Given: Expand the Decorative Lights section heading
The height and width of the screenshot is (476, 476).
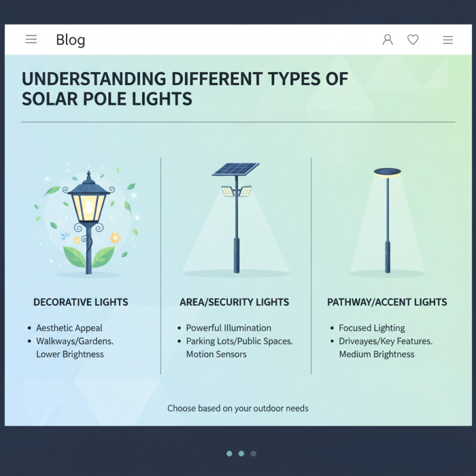Looking at the screenshot, I should click(80, 302).
